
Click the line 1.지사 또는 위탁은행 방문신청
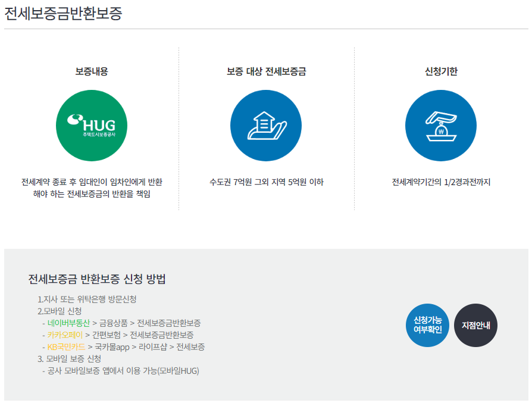[x=87, y=299]
